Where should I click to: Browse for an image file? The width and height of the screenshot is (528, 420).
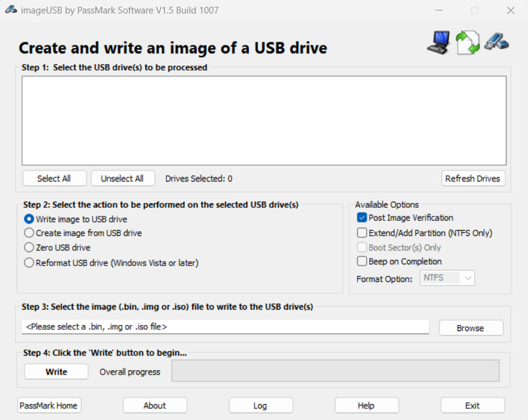click(x=470, y=328)
